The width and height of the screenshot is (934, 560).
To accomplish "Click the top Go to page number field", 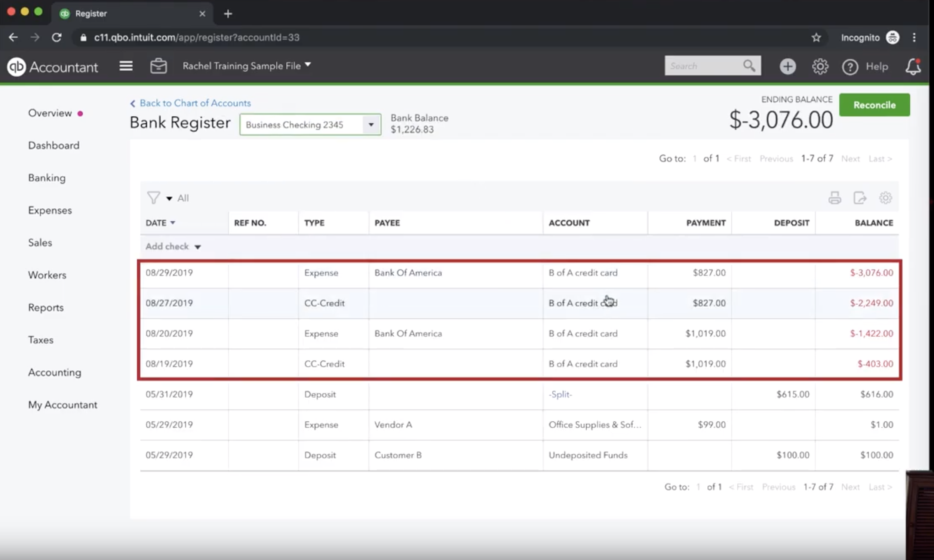I will (x=694, y=159).
